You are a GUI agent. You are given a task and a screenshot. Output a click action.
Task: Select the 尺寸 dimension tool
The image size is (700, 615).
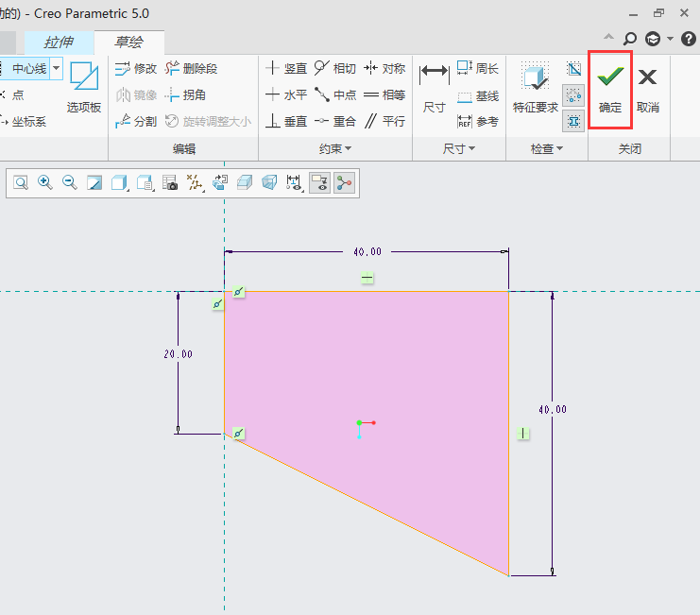(435, 88)
